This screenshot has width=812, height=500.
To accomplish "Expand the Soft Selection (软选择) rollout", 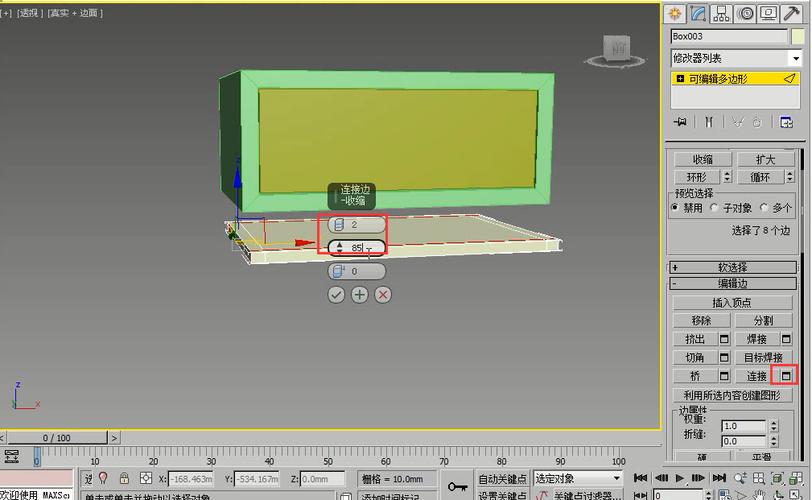I will 732,268.
